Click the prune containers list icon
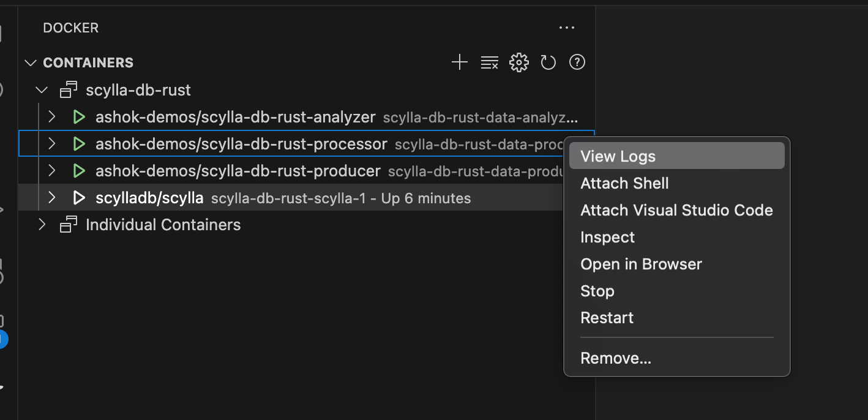The height and width of the screenshot is (420, 868). click(489, 62)
